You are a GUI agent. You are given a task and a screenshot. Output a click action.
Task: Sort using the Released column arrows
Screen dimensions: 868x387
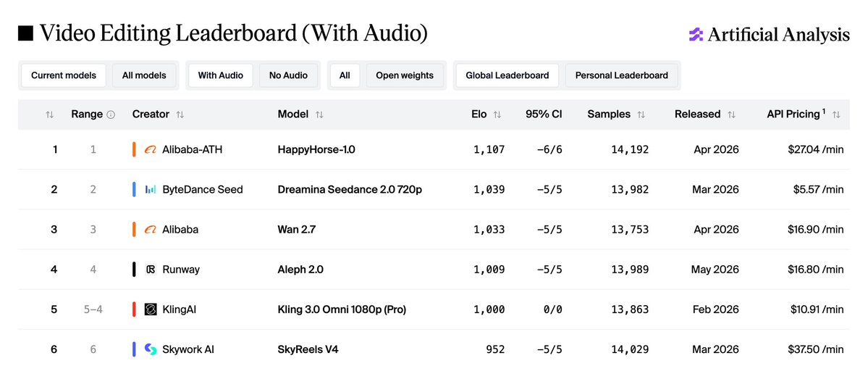[x=731, y=115]
